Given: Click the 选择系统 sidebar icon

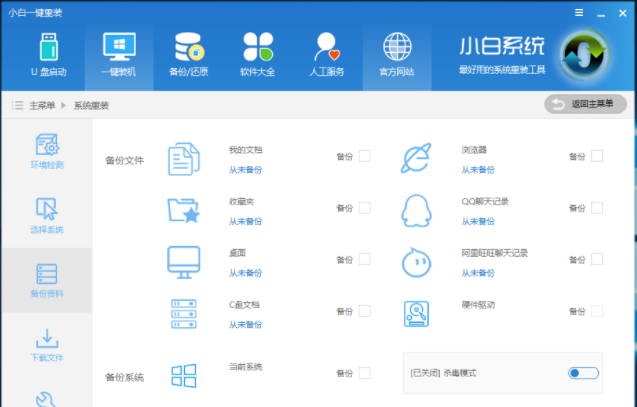Looking at the screenshot, I should click(x=46, y=215).
